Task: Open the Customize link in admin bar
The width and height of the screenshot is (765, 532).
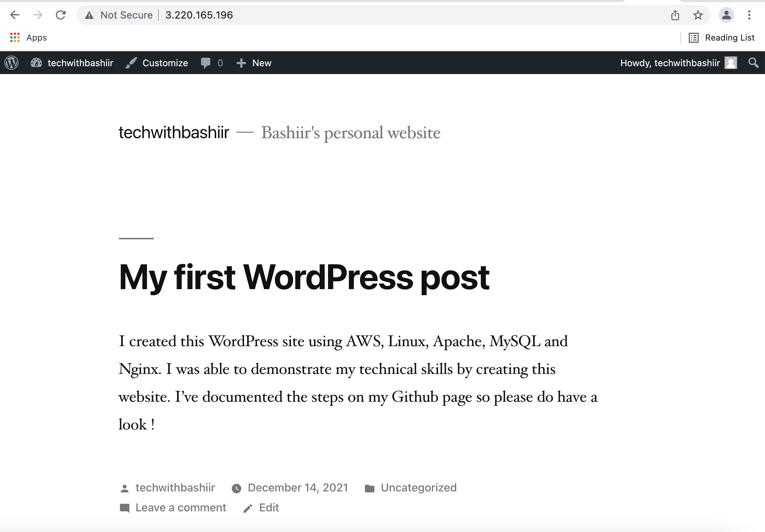Action: pos(157,63)
